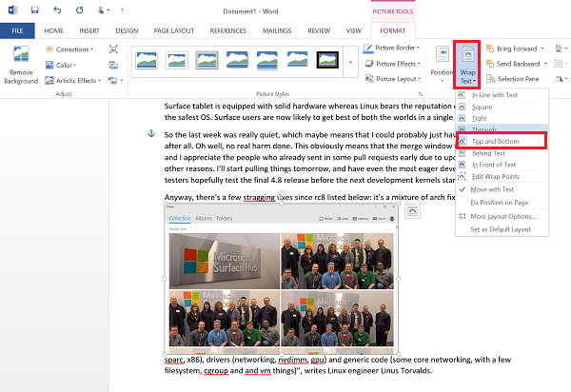Open Picture Border dropdown
Screen dimensions: 571x392
pos(392,48)
